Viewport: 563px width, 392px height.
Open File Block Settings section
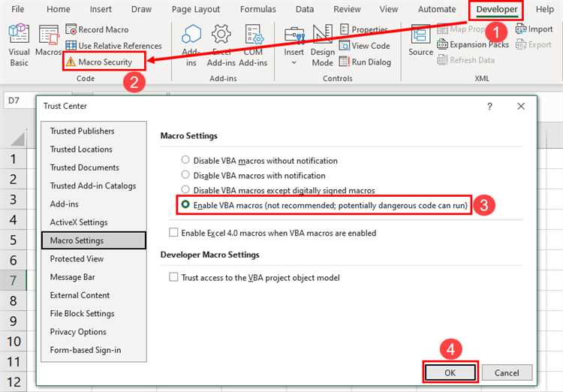point(94,313)
